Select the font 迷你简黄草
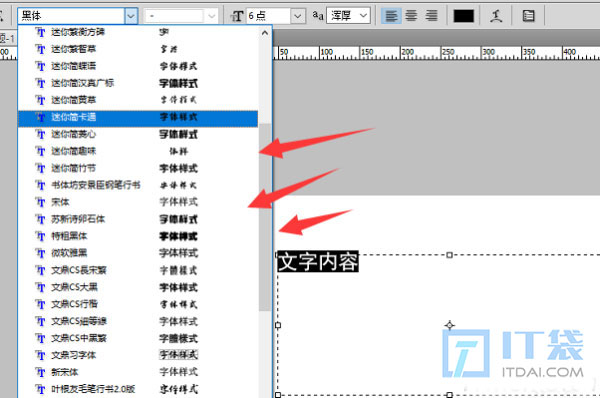The width and height of the screenshot is (600, 398). coord(138,100)
